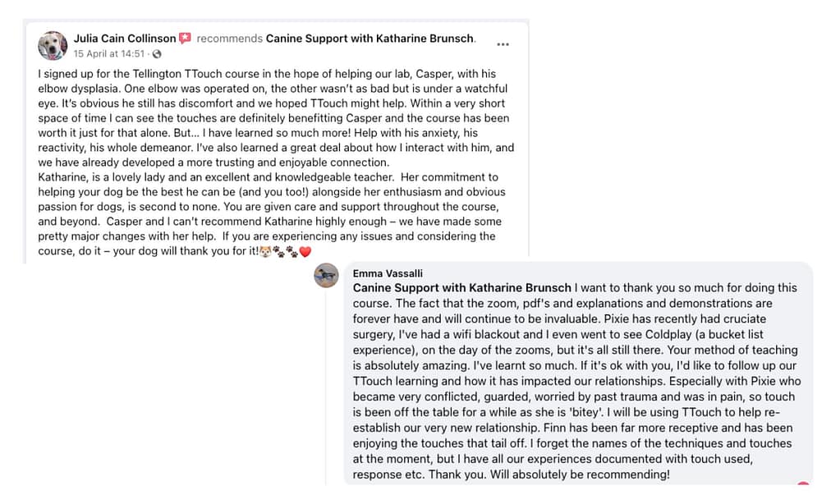Screen dimensions: 840x504
Task: Click Julia Cain Collinson's profile picture
Action: coord(53,45)
